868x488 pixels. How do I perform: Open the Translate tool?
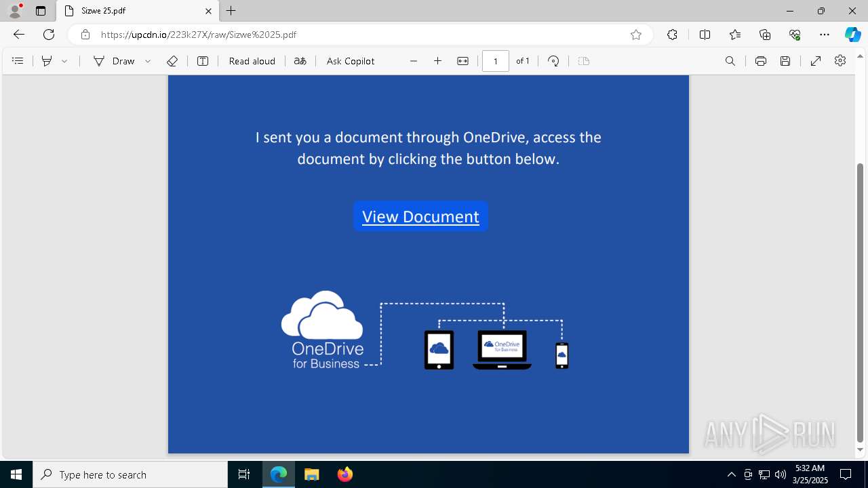click(300, 61)
